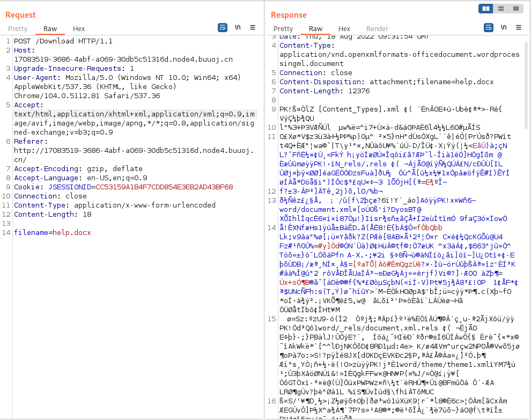Open the Hex view of the Response
Viewport: 531px width, 420px height.
[x=344, y=29]
